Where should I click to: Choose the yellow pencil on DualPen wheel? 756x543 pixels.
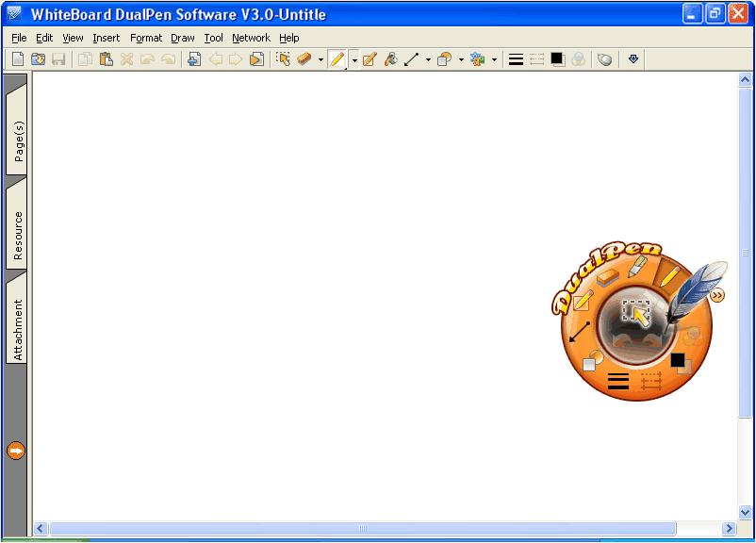click(668, 275)
